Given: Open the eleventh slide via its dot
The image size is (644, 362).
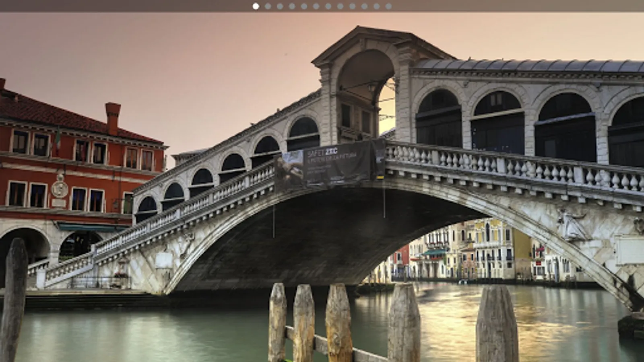Looking at the screenshot, I should click(376, 6).
